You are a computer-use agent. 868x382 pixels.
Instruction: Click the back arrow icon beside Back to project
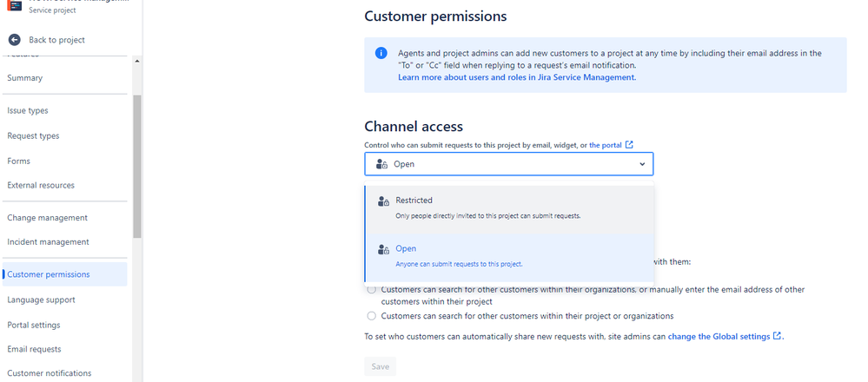click(15, 40)
